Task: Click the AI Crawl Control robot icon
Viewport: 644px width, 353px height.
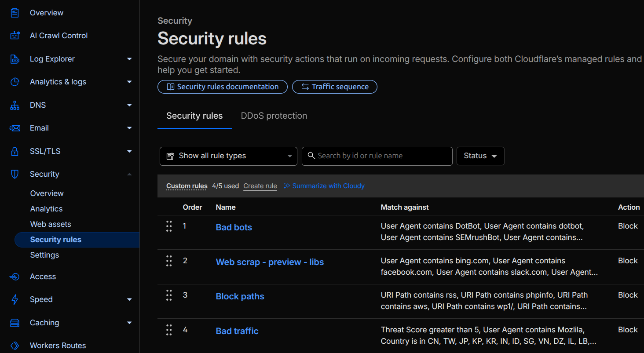Action: coord(15,36)
